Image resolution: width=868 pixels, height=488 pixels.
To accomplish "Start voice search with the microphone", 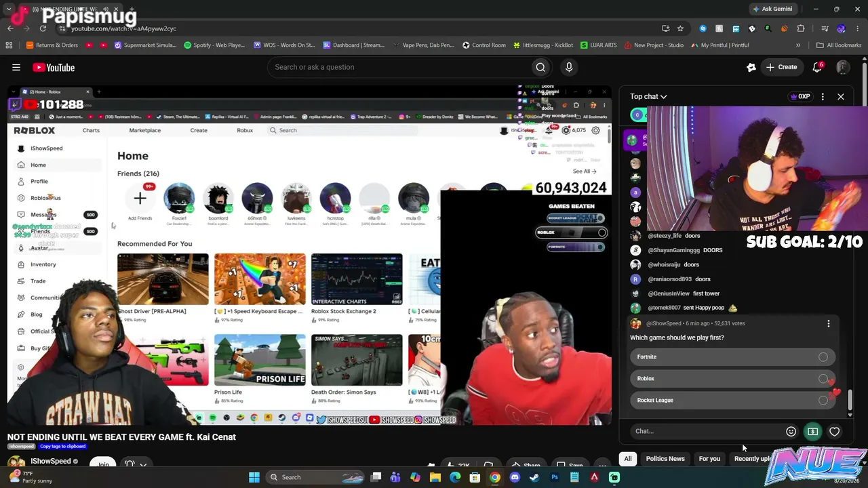I will pos(569,67).
